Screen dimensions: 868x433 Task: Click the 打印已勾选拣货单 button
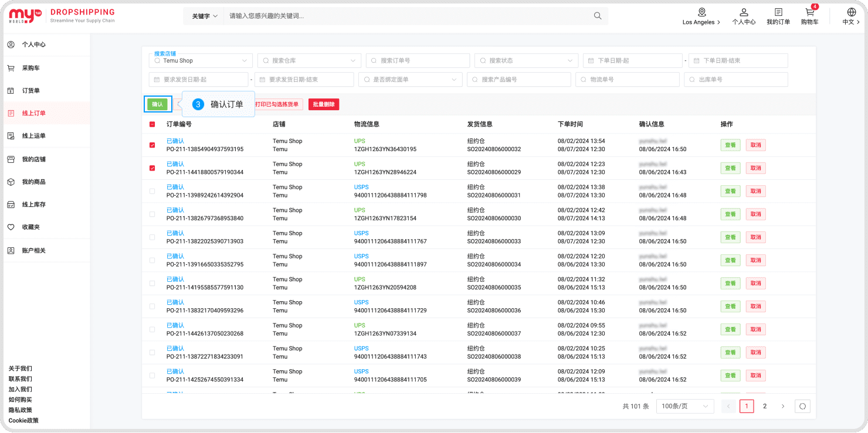click(x=279, y=104)
